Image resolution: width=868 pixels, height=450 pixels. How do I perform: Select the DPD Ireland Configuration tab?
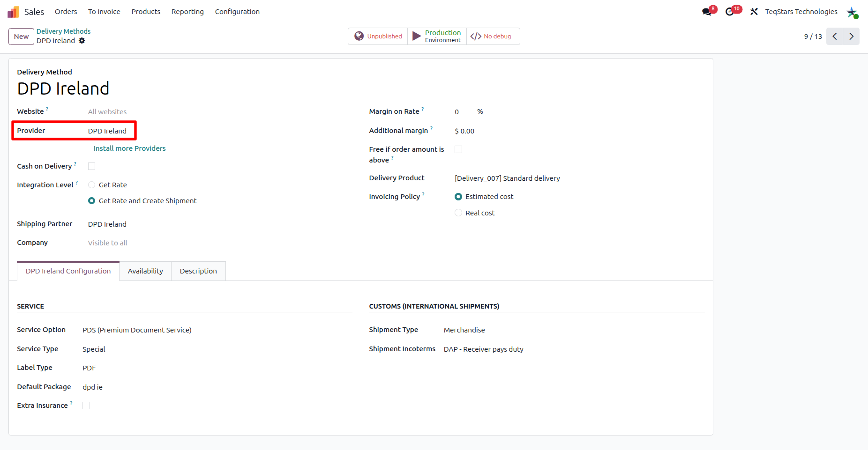[68, 271]
